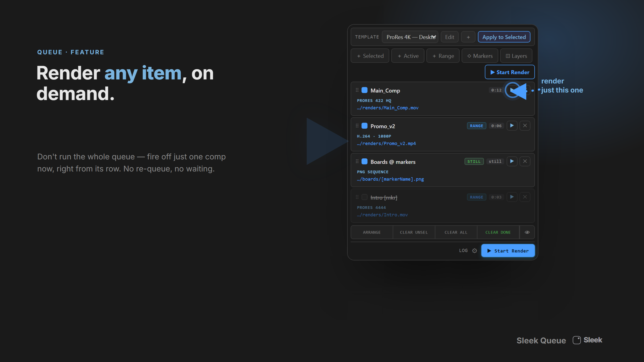Screen dimensions: 644x362
Task: Click the gray still duration badge on Boards row
Action: pyautogui.click(x=495, y=161)
